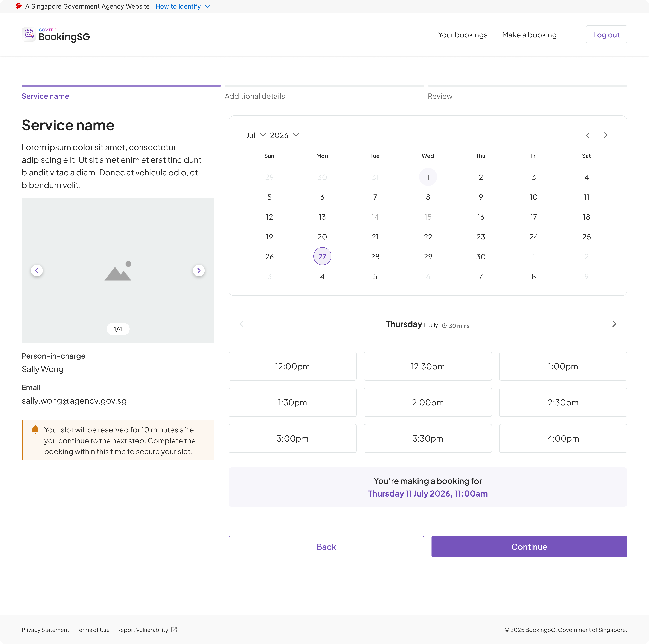Go to previous day of time slots
The width and height of the screenshot is (649, 644).
click(242, 324)
